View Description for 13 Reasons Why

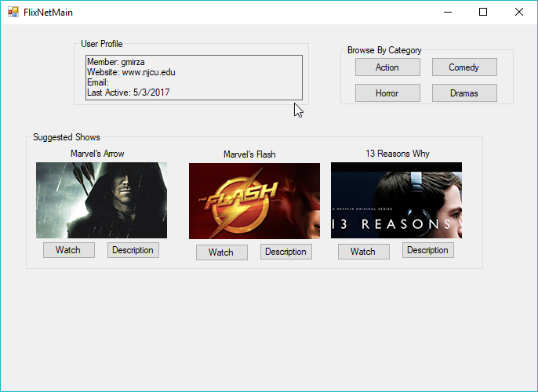pos(427,251)
